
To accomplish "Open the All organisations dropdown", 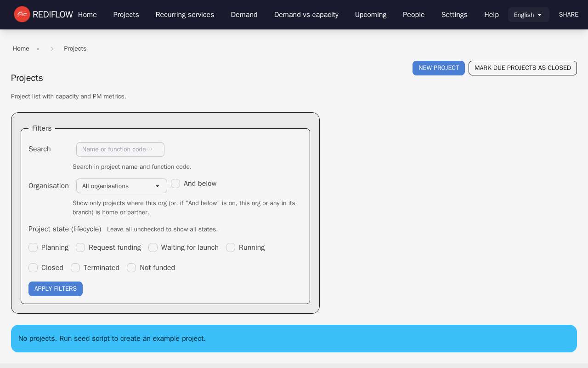I will (x=121, y=186).
